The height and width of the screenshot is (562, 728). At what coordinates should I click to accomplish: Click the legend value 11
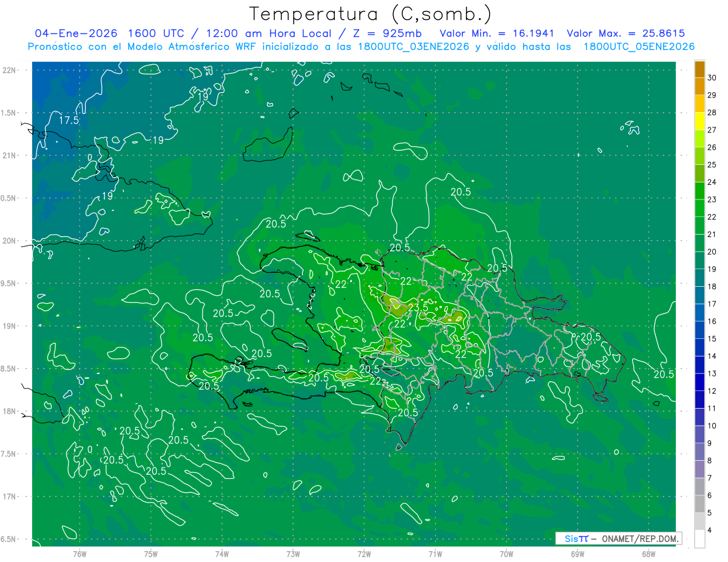point(712,409)
